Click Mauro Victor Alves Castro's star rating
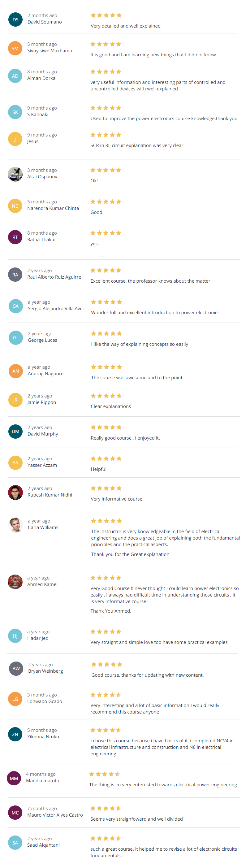Viewport: 250px width, 868px height. pos(106,808)
